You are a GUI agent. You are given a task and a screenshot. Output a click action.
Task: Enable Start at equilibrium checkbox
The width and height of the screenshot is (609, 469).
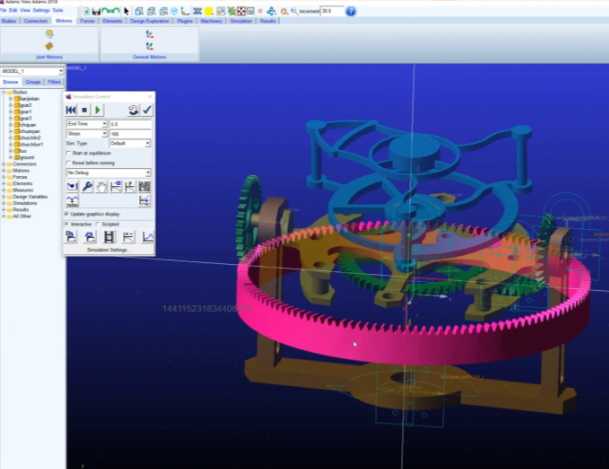[x=68, y=153]
